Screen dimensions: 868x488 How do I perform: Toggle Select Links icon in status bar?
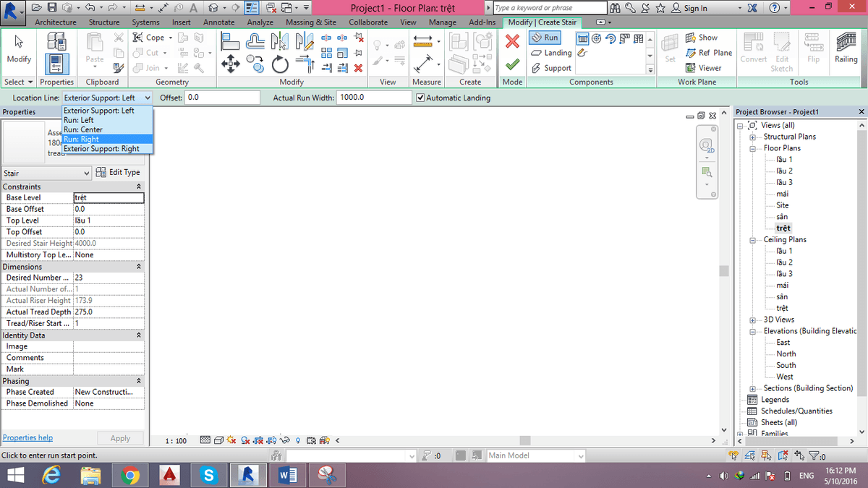pyautogui.click(x=733, y=455)
